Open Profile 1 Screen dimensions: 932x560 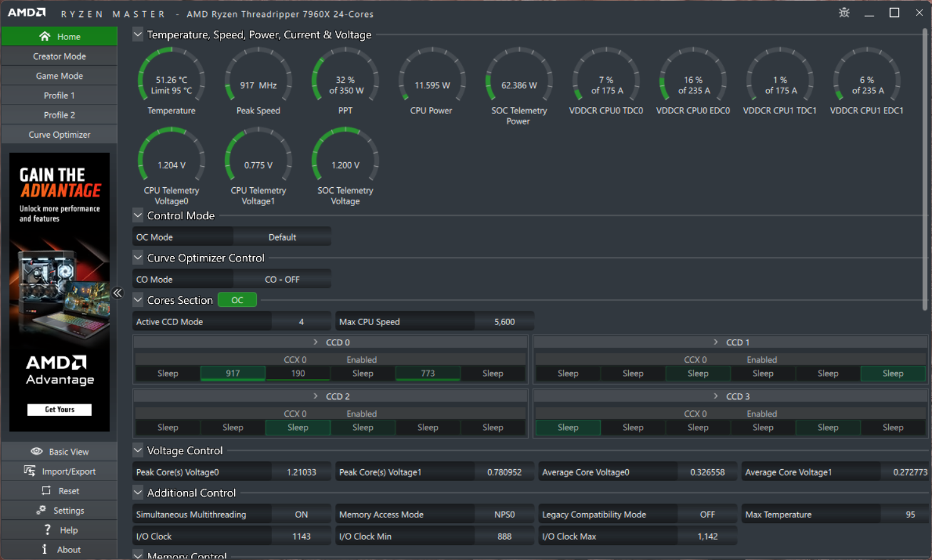60,95
